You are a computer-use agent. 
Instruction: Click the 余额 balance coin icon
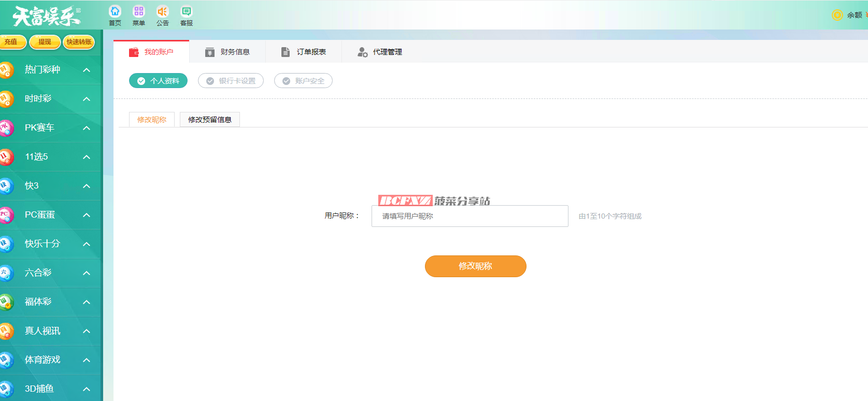836,15
